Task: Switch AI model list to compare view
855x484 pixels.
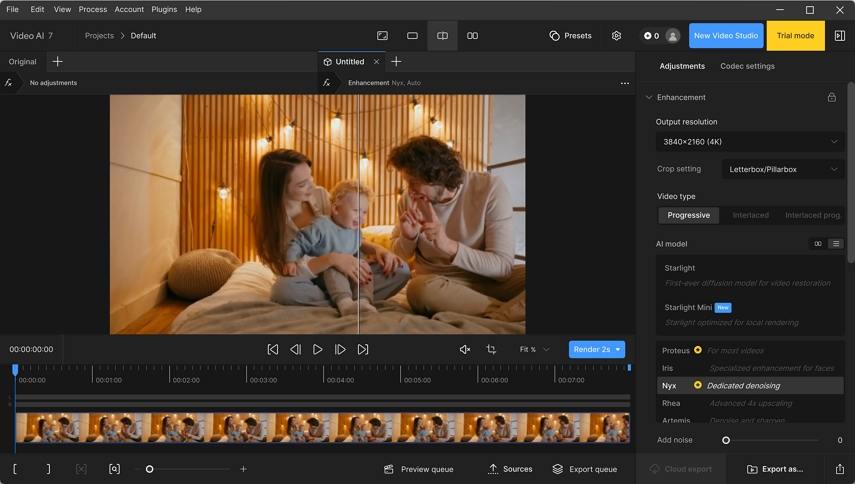Action: coord(817,244)
